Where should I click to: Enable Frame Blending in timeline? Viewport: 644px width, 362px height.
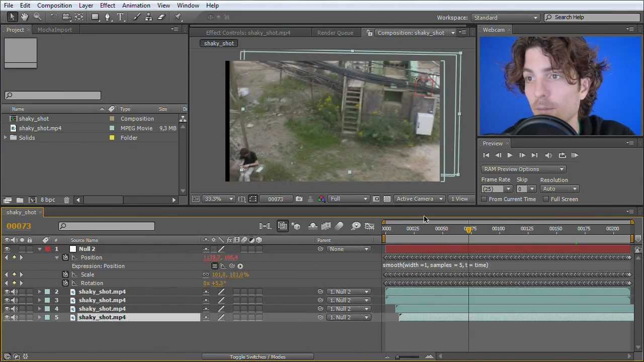coord(326,226)
